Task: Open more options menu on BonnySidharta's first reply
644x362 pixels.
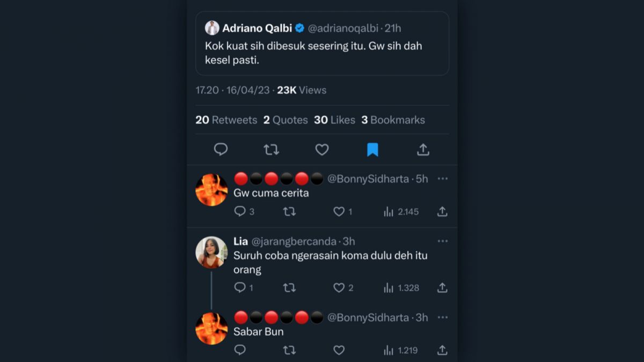Action: point(443,179)
